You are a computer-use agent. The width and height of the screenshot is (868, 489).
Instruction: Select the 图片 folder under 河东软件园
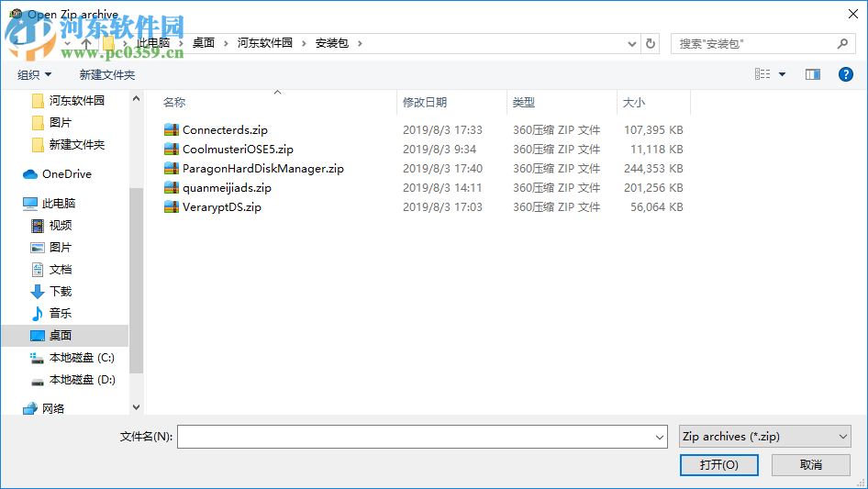pyautogui.click(x=61, y=123)
